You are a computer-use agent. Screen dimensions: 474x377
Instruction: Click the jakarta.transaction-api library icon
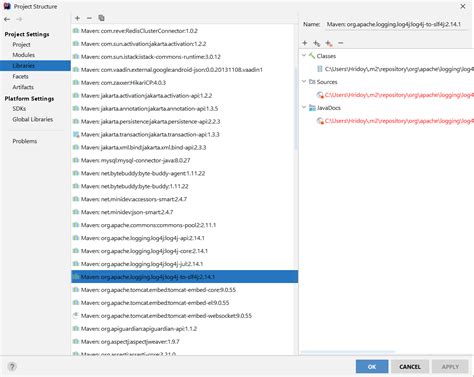76,134
